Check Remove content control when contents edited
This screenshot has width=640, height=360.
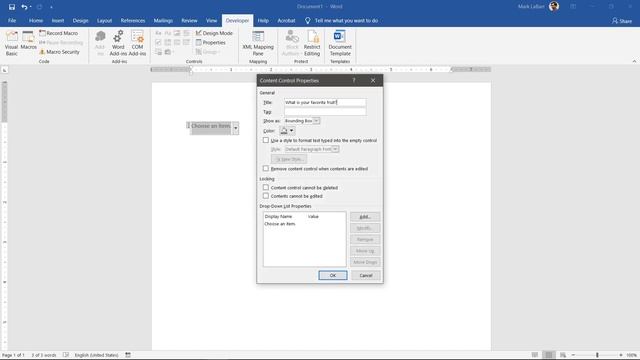(x=266, y=168)
